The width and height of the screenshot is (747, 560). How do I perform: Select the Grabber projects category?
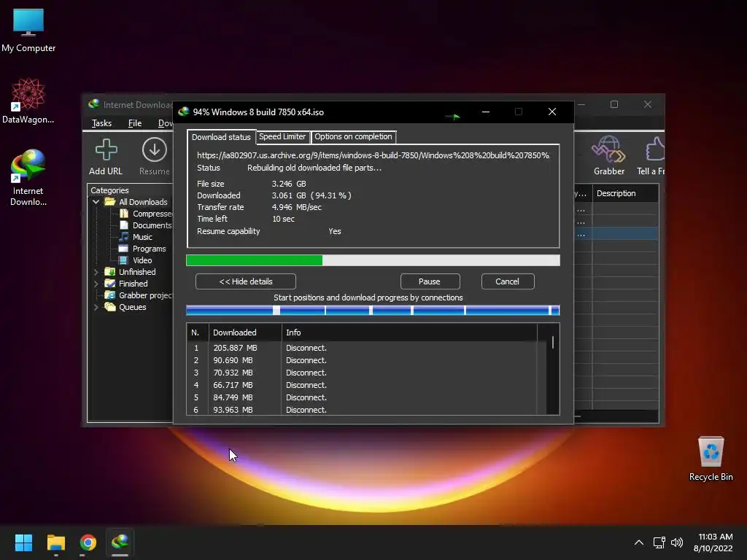point(139,295)
